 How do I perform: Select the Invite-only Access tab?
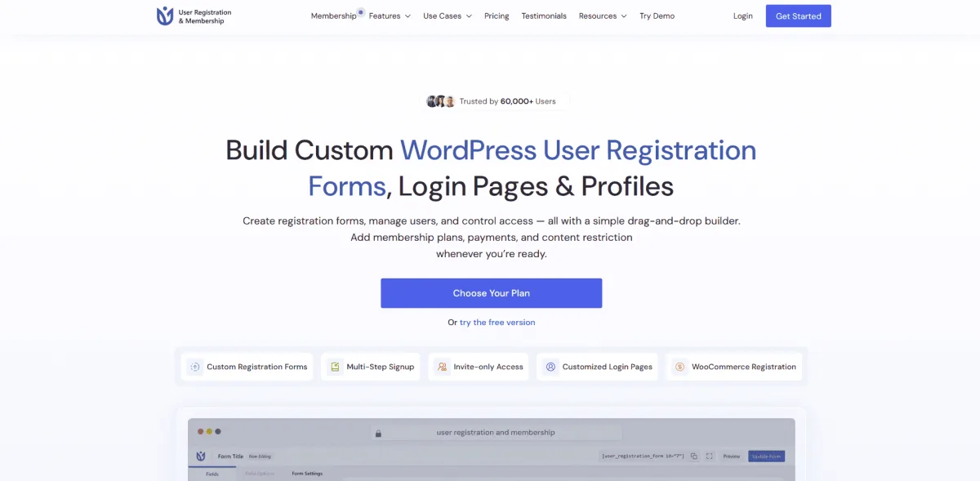pos(479,367)
